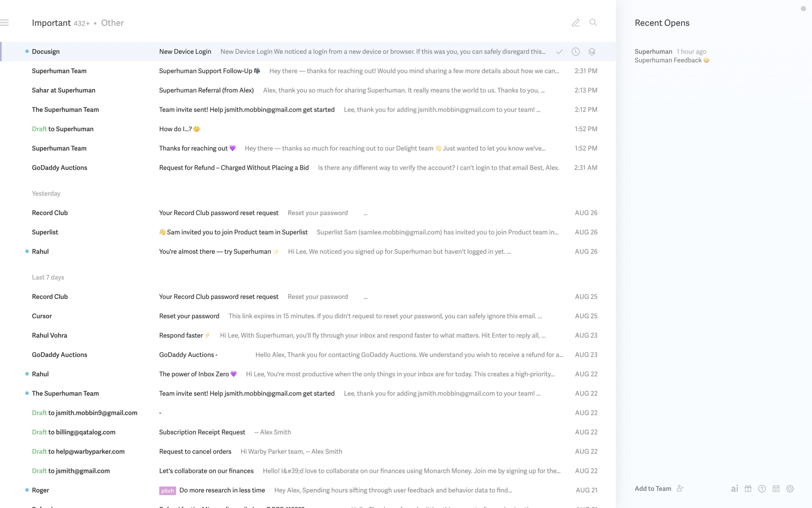Image resolution: width=812 pixels, height=508 pixels.
Task: Mark Docusign email done with checkmark
Action: coord(559,52)
